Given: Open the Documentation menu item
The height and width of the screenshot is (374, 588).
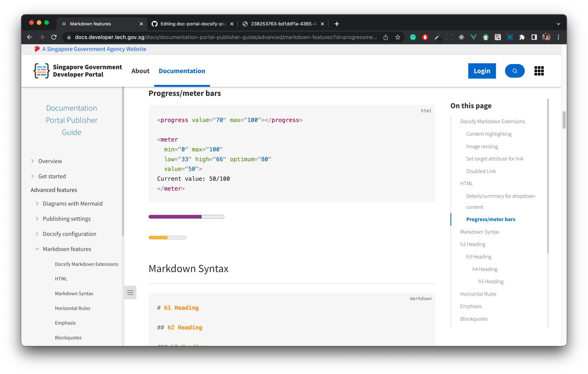Looking at the screenshot, I should click(x=182, y=71).
